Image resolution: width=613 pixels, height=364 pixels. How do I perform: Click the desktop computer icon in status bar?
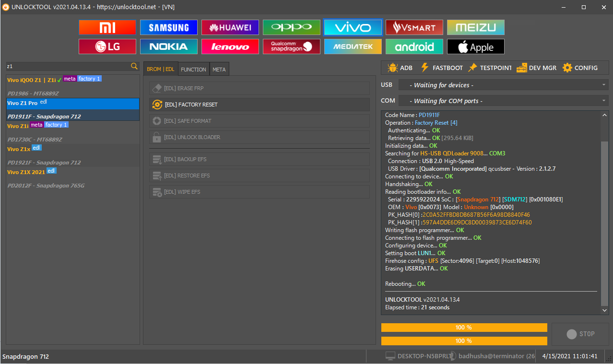[x=390, y=356]
